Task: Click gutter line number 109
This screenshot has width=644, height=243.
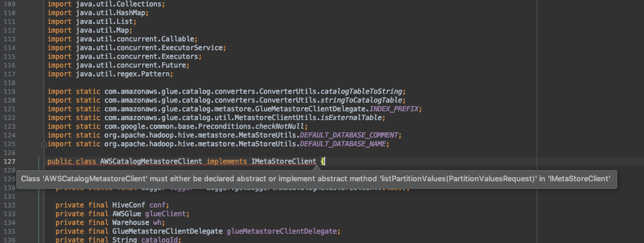Action: point(9,4)
